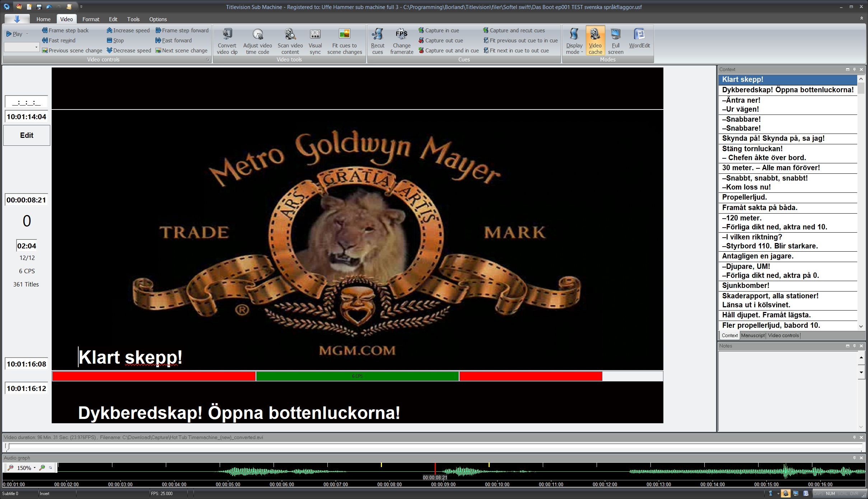The height and width of the screenshot is (499, 868).
Task: Collapse the ribbon with top-right chevron
Action: 862,18
